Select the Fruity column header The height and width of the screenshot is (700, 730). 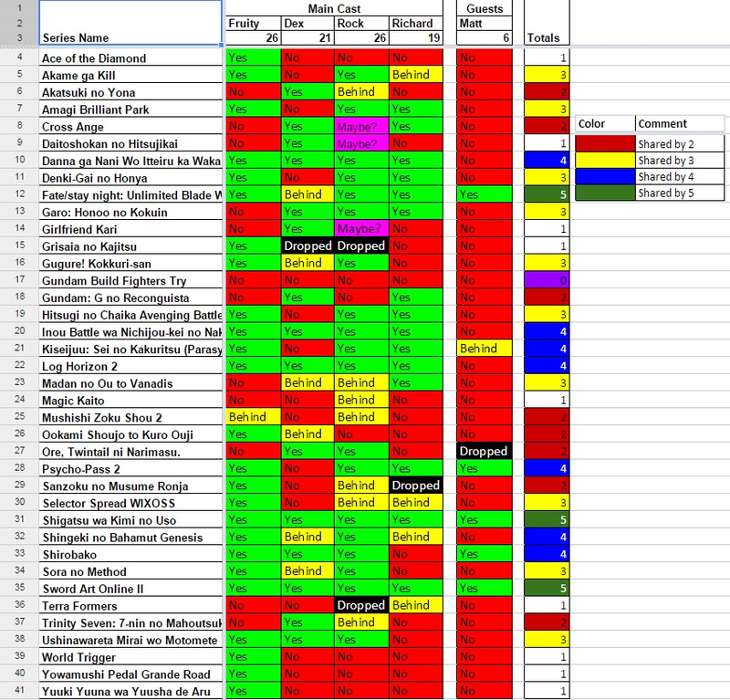pos(254,24)
